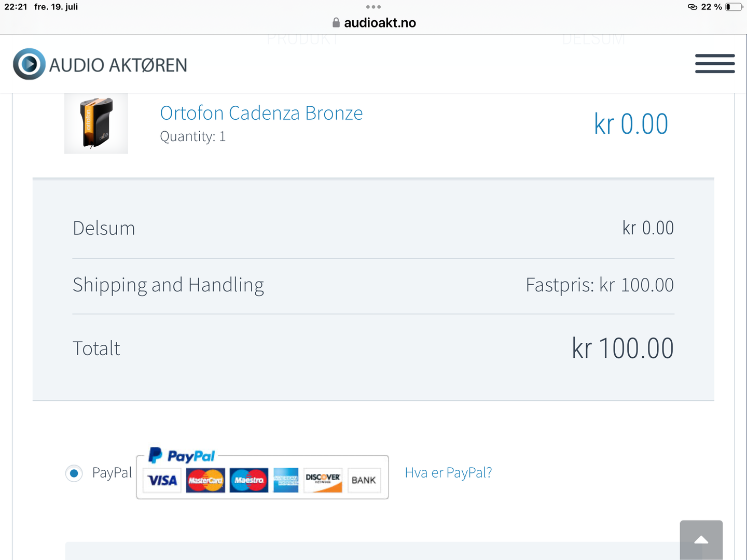The width and height of the screenshot is (747, 560).
Task: Click the Audio Aktøren circular logo icon
Action: coord(29,64)
